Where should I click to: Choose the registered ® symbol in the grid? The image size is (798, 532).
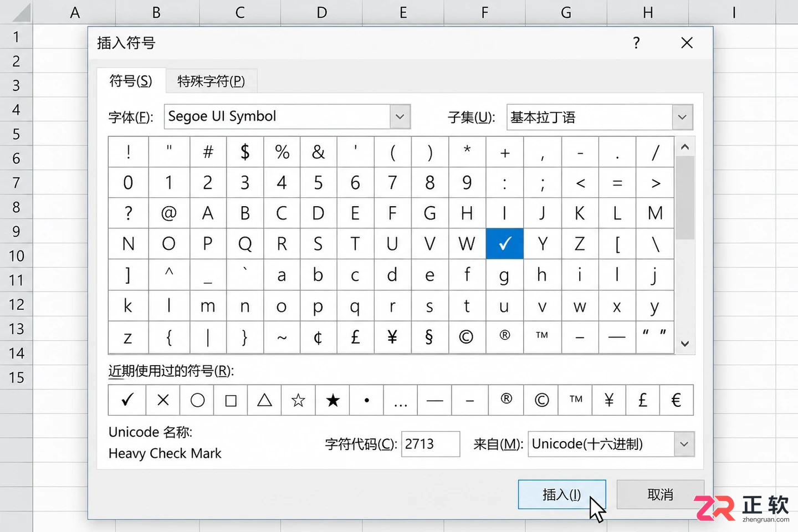pyautogui.click(x=504, y=336)
